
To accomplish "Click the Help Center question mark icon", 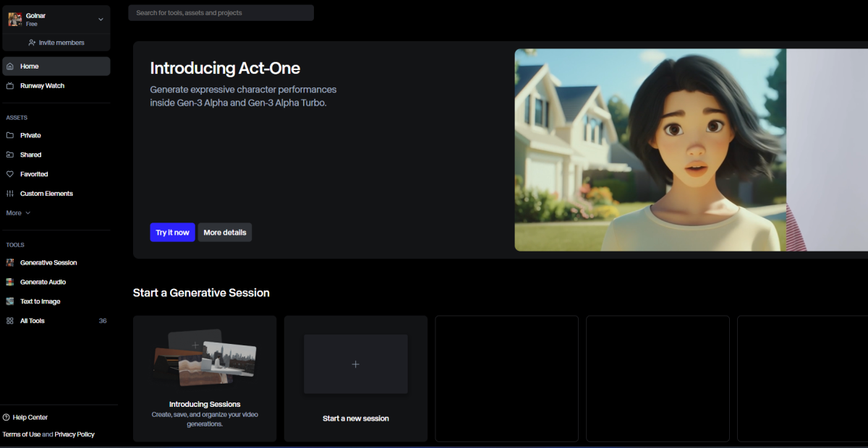I will tap(7, 418).
